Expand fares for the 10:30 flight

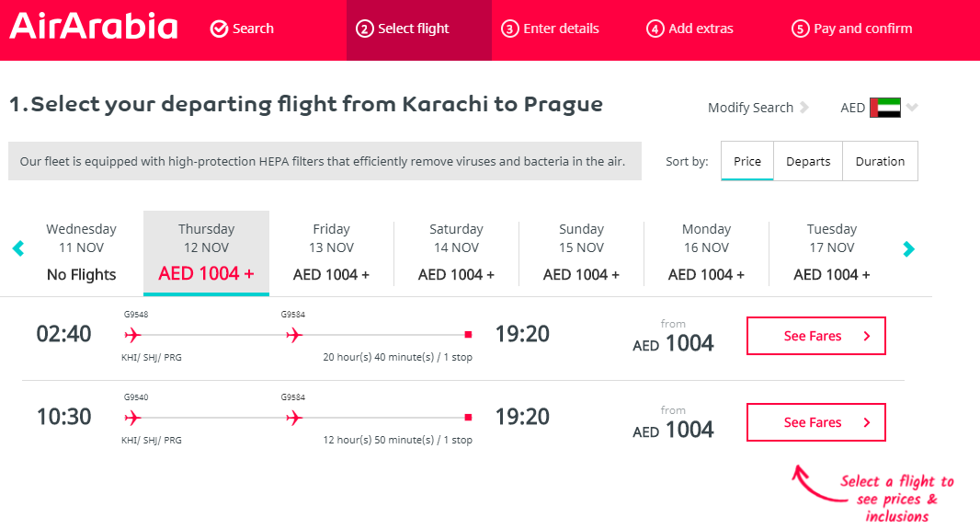click(x=815, y=422)
